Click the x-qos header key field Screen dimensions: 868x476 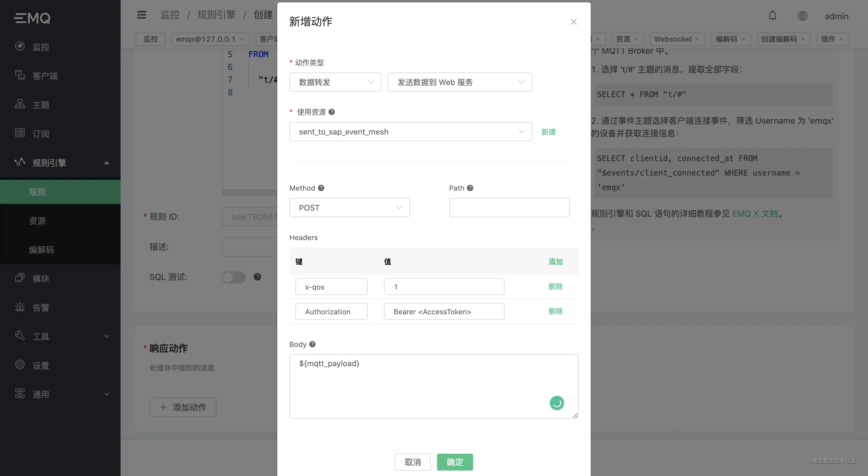click(332, 287)
